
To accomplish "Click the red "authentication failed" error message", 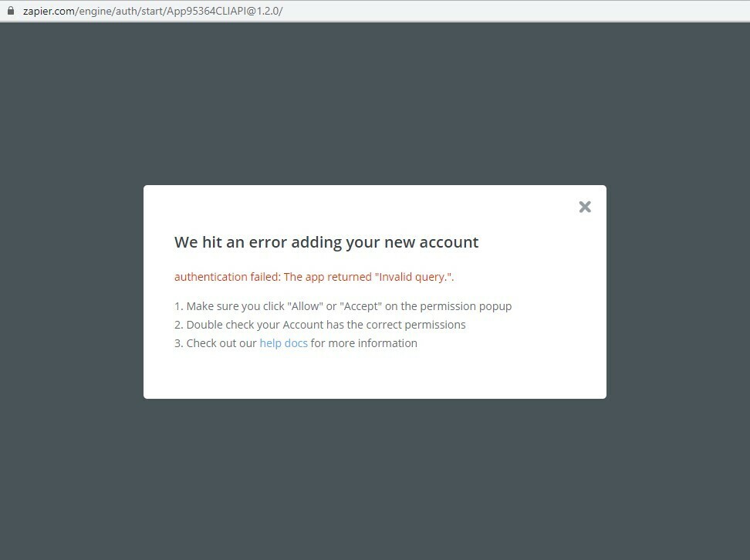I will tap(314, 277).
